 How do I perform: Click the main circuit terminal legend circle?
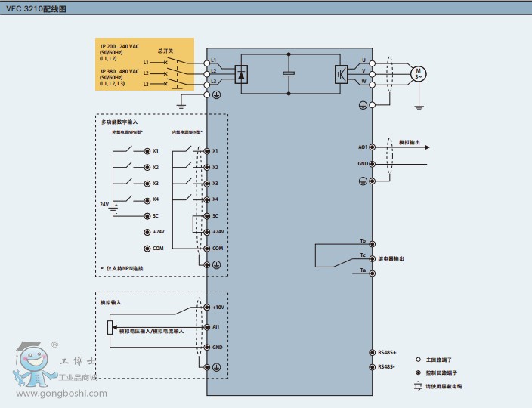click(x=418, y=360)
